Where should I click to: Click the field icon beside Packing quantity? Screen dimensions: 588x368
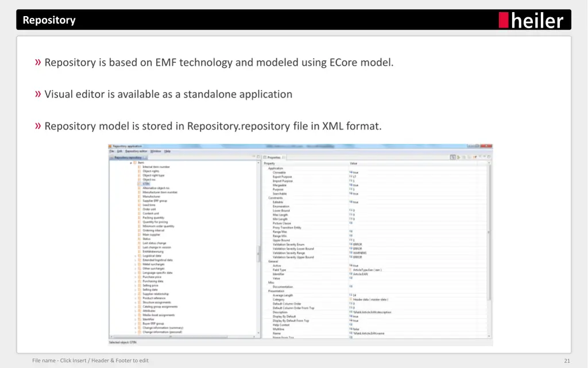coord(140,218)
